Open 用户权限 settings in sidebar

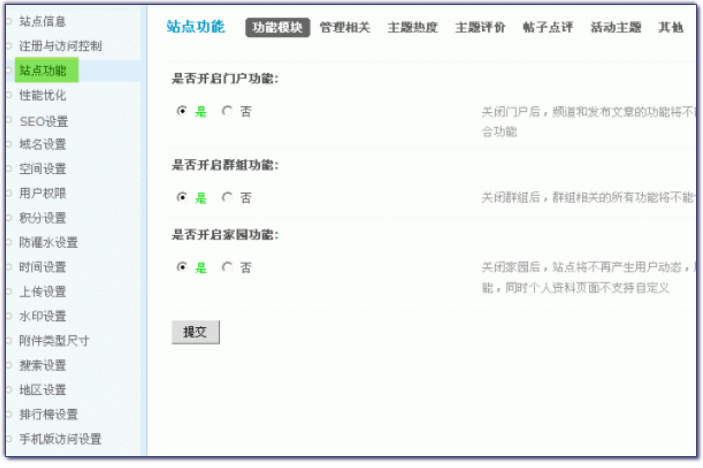(x=43, y=193)
